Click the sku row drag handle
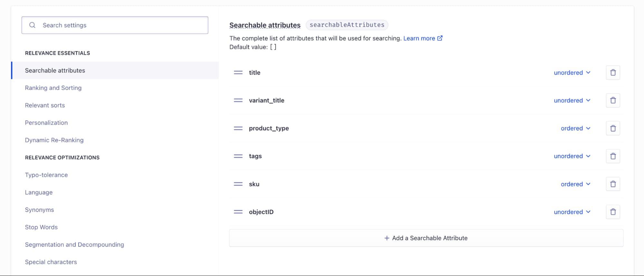 pyautogui.click(x=238, y=184)
